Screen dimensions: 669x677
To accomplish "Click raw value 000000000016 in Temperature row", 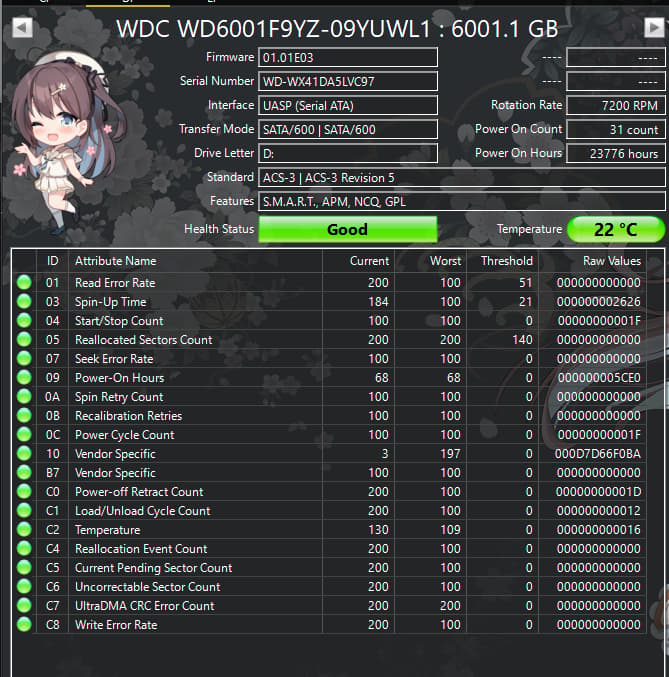I will (x=599, y=530).
